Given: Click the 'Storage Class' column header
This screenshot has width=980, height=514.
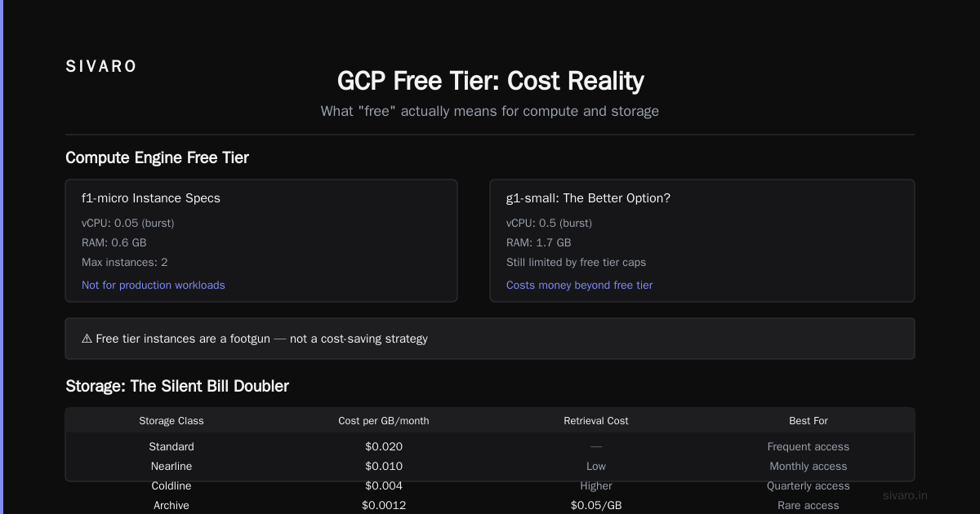Looking at the screenshot, I should click(x=171, y=421).
